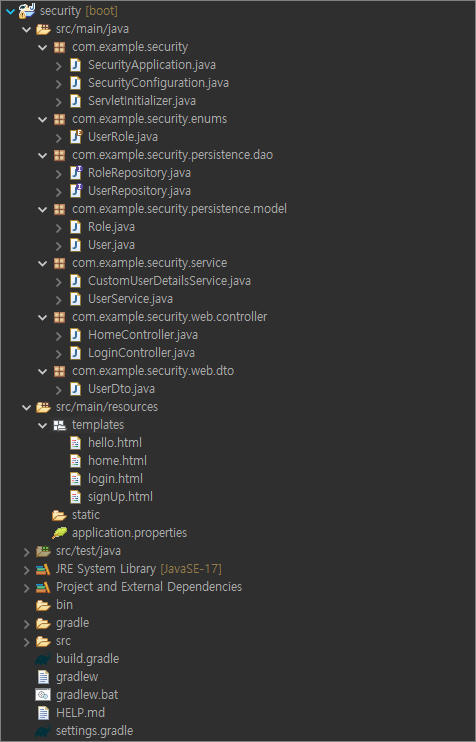Click the static folder icon
The height and width of the screenshot is (742, 476).
click(x=59, y=515)
